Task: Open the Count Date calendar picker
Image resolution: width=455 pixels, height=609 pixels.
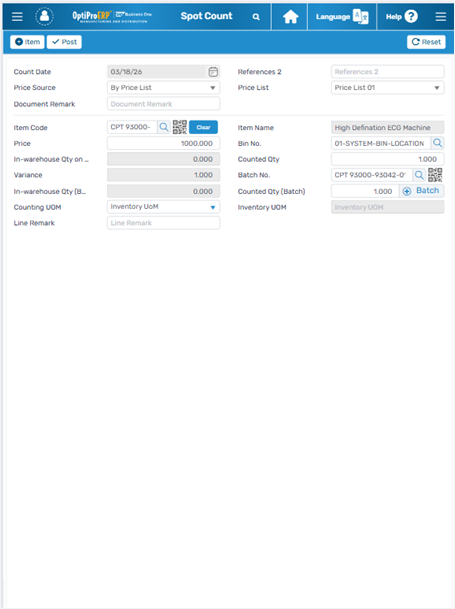Action: click(213, 72)
